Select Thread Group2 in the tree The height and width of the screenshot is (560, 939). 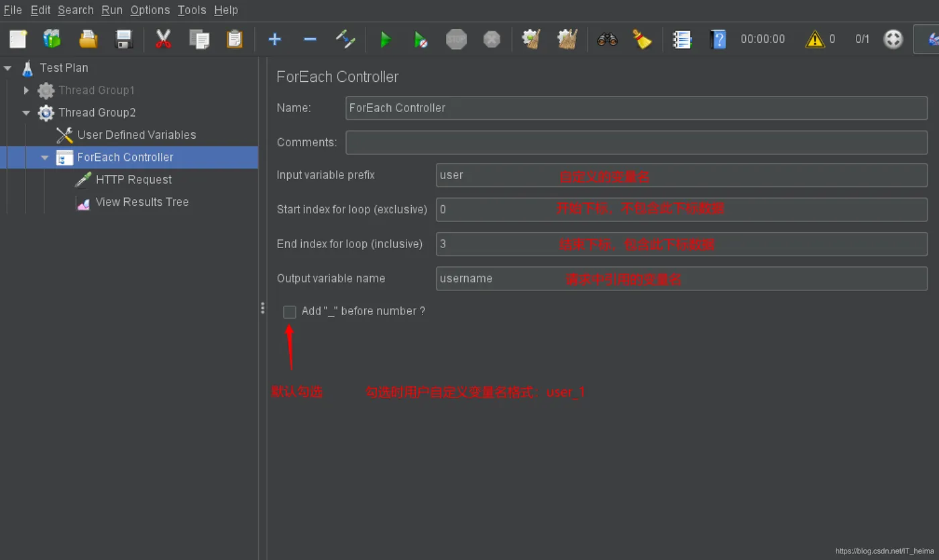point(97,113)
